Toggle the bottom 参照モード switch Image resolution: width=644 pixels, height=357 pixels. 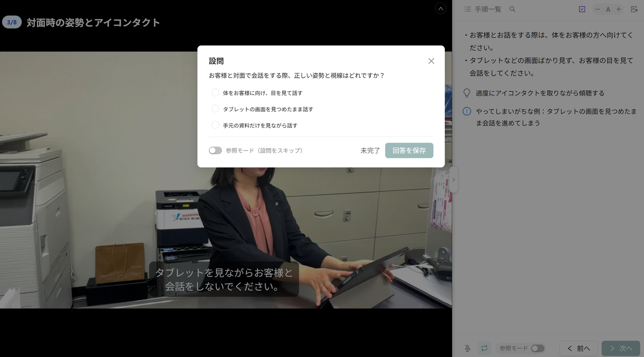[538, 348]
